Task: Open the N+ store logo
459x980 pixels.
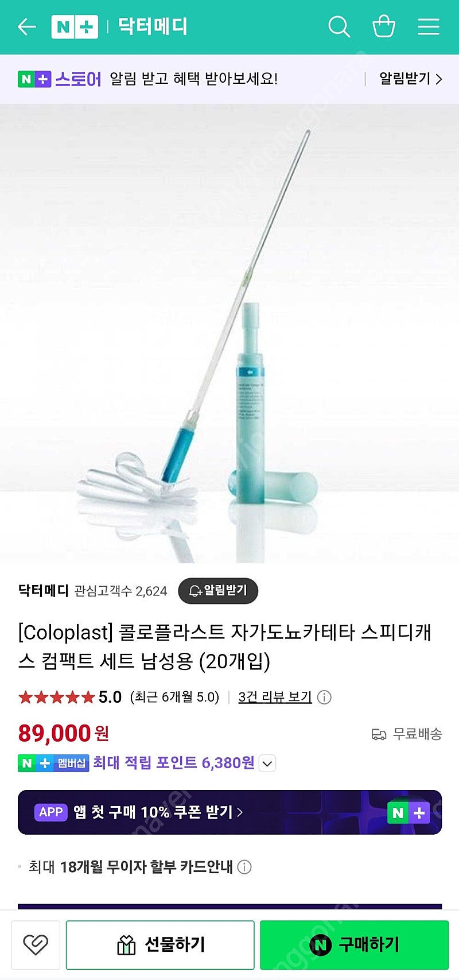Action: [75, 27]
